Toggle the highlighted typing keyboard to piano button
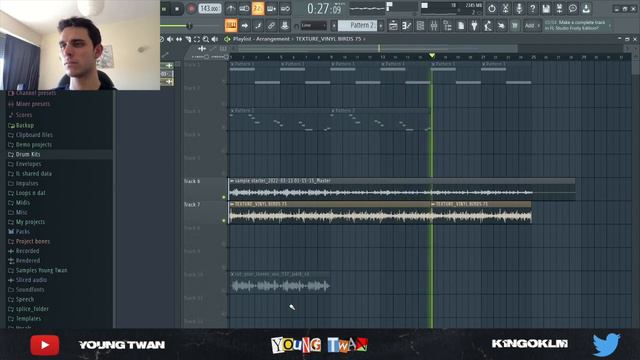The width and height of the screenshot is (640, 360). [231, 25]
